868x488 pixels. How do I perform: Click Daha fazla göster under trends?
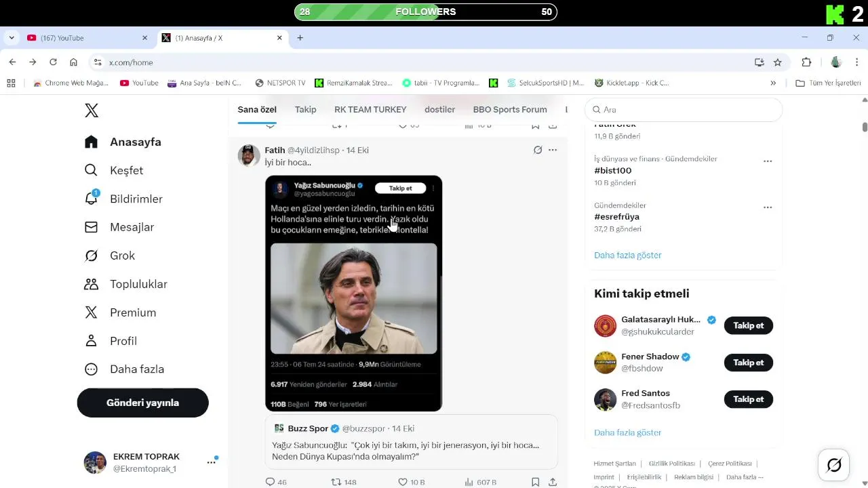pos(628,255)
